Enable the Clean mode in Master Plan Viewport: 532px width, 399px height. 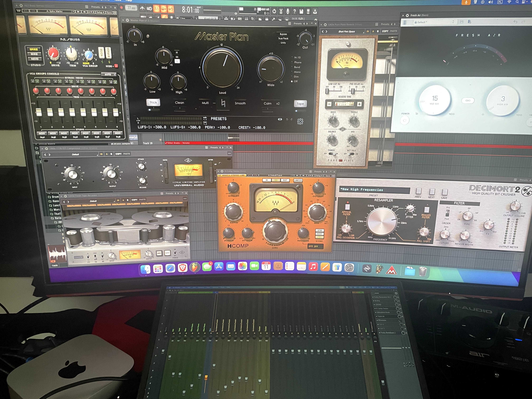179,103
